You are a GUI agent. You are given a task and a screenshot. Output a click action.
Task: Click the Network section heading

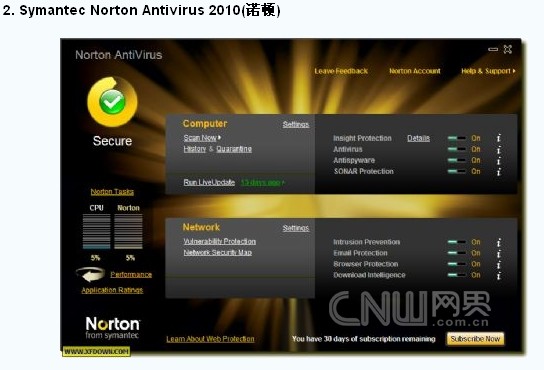pyautogui.click(x=201, y=227)
